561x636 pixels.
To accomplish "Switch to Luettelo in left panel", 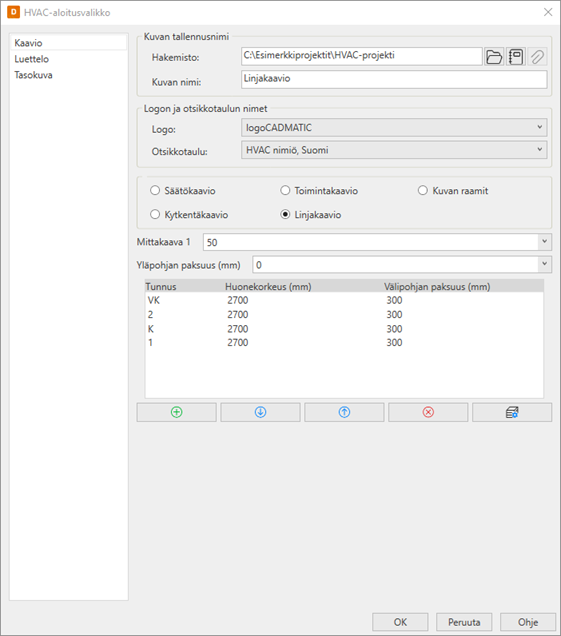I will click(x=32, y=59).
